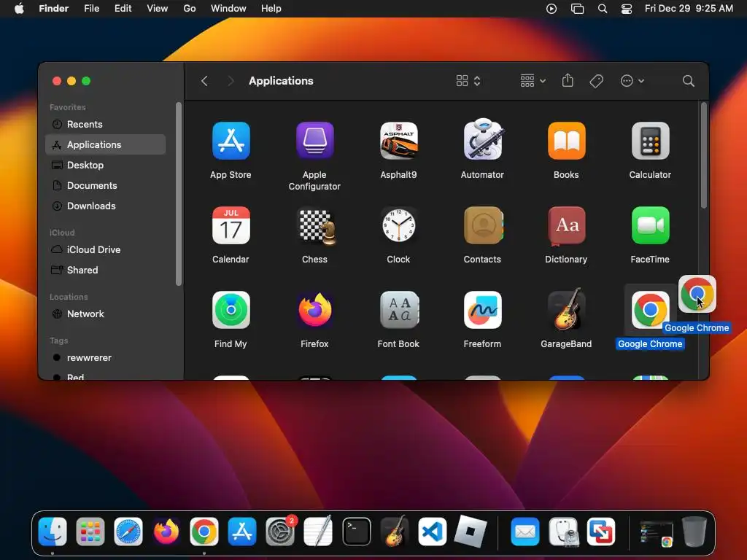
Task: Click the Stage Manager windows icon in menu bar
Action: (x=578, y=9)
